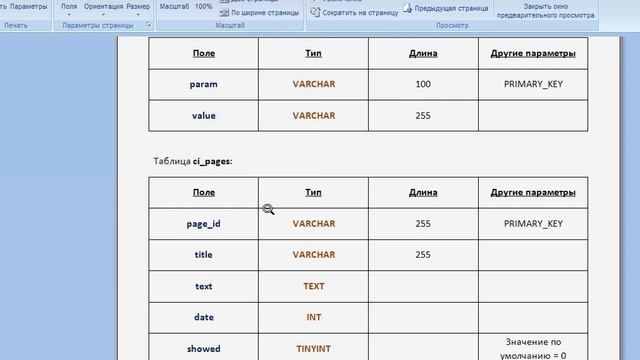Click the 'page_id' field cell
This screenshot has height=360, width=640.
coord(204,224)
